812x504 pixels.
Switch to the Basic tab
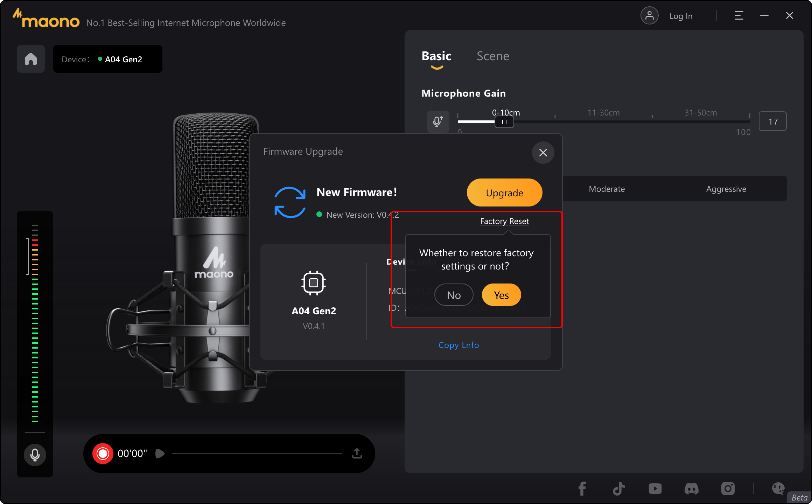pos(436,56)
